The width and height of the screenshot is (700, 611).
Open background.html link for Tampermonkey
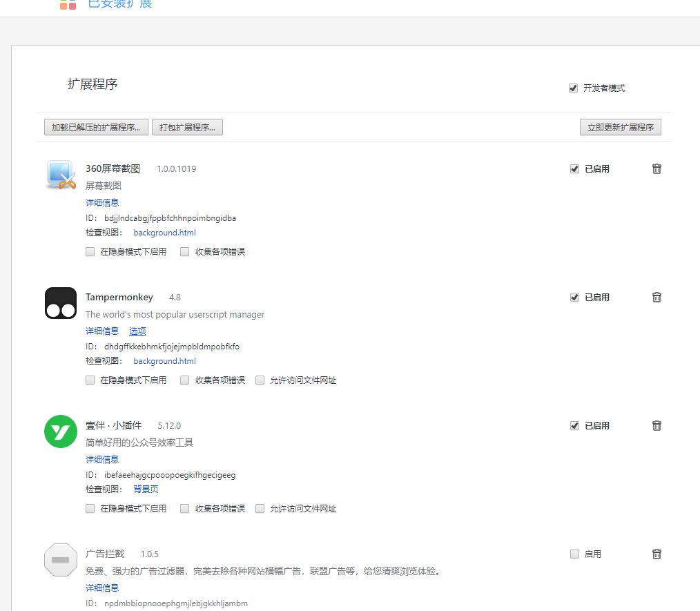click(165, 361)
